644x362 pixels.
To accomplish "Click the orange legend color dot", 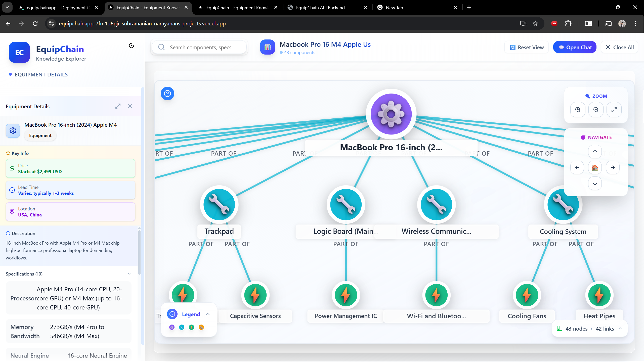I will (x=201, y=327).
